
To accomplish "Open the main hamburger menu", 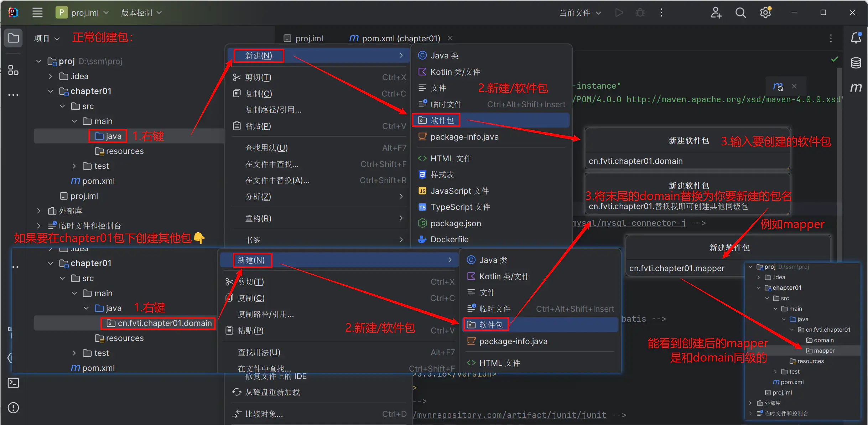I will pos(37,12).
